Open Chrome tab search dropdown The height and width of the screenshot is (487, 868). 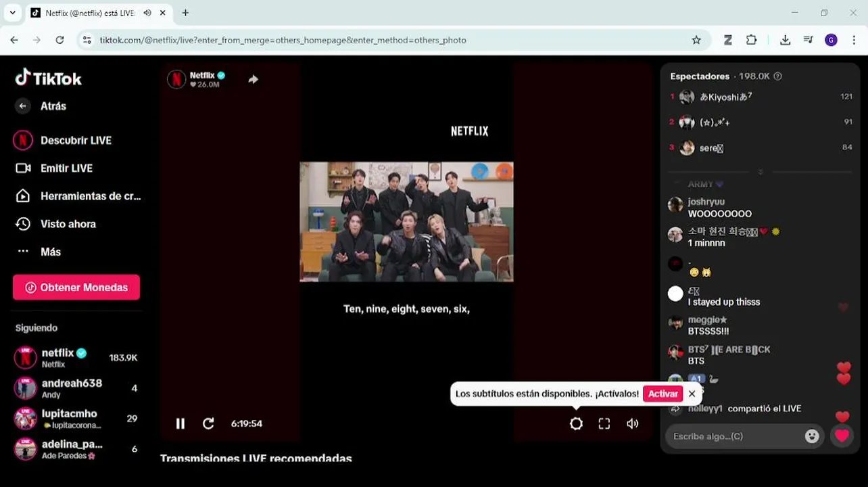click(x=12, y=12)
